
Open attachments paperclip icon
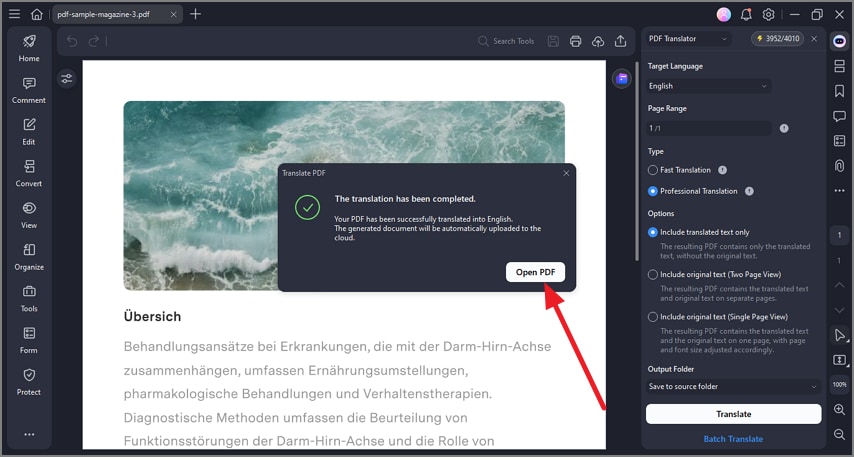click(839, 166)
